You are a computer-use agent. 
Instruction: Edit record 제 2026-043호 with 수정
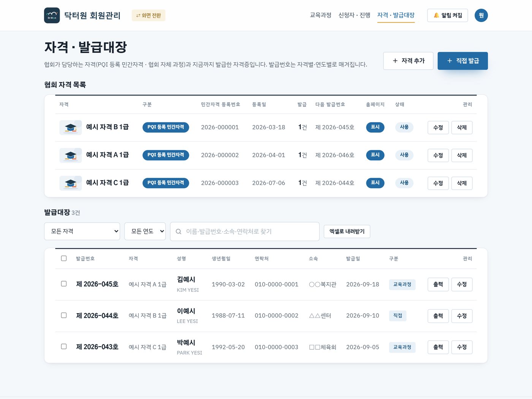[x=462, y=347]
